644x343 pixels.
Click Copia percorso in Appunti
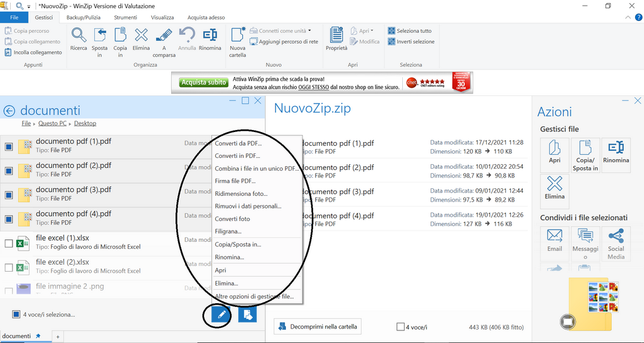pyautogui.click(x=27, y=31)
